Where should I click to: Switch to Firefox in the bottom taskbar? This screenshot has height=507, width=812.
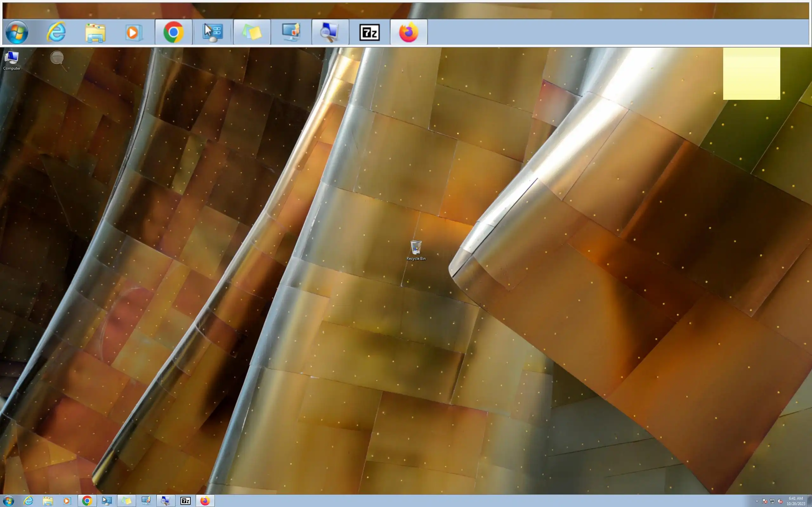[205, 501]
